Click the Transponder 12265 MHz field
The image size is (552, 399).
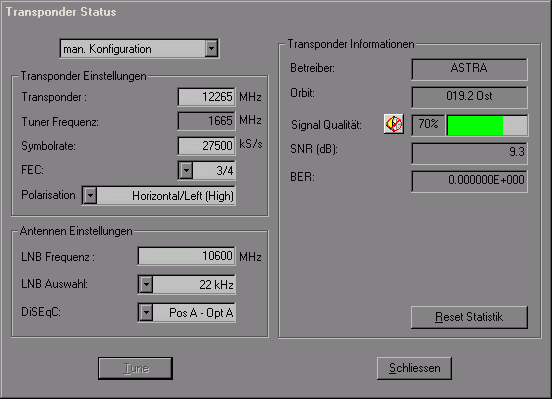click(x=207, y=97)
